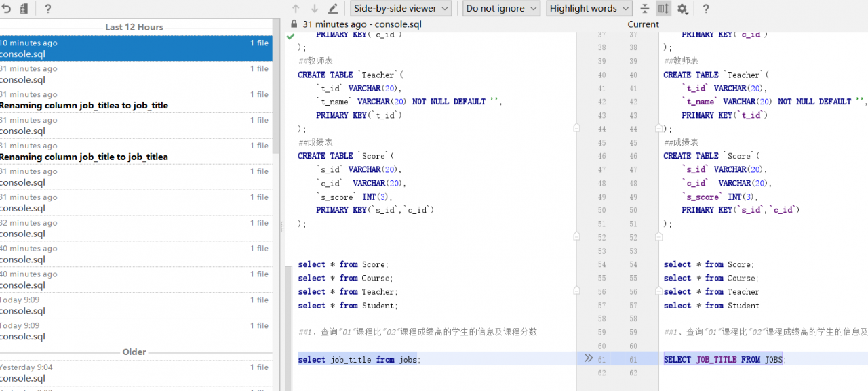Click select * from Teacher line in the right pane
Viewport: 868px width, 391px height.
click(x=713, y=291)
